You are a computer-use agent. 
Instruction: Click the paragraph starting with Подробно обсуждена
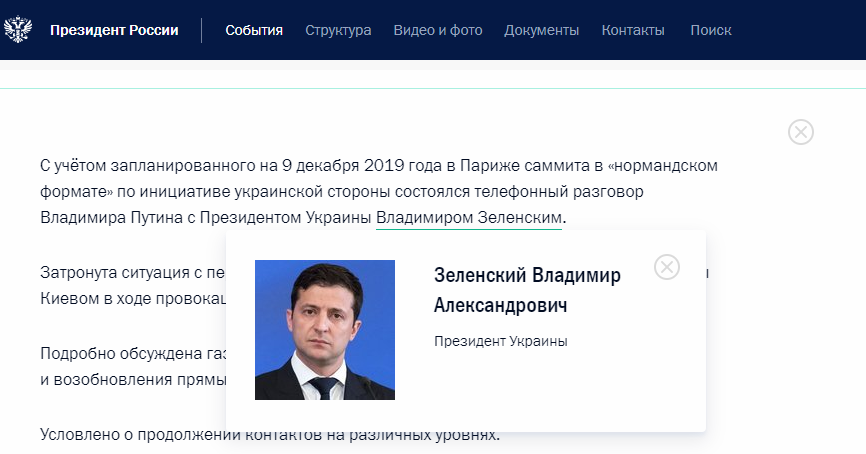130,354
